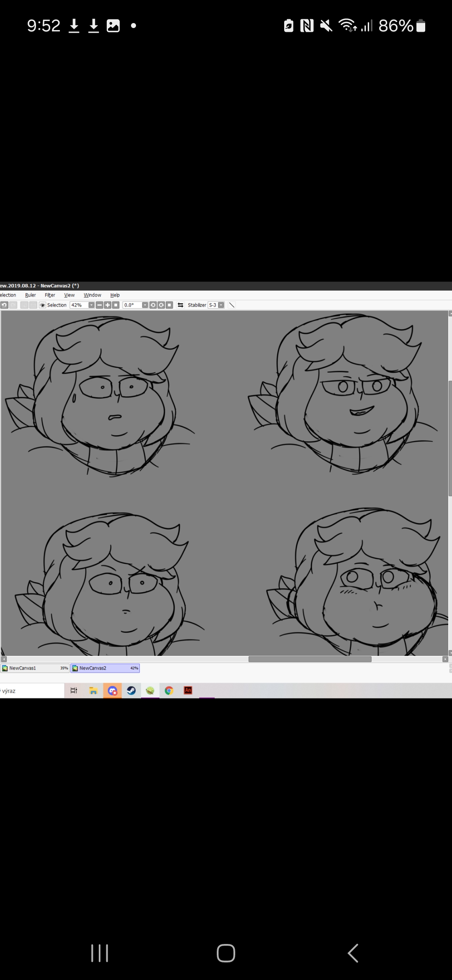Flip the canvas horizontally

coord(180,305)
